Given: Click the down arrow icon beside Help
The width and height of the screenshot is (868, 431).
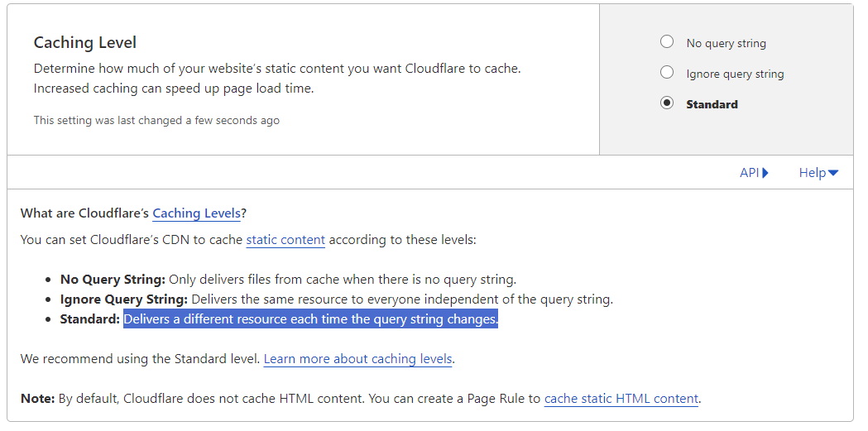Looking at the screenshot, I should 833,173.
